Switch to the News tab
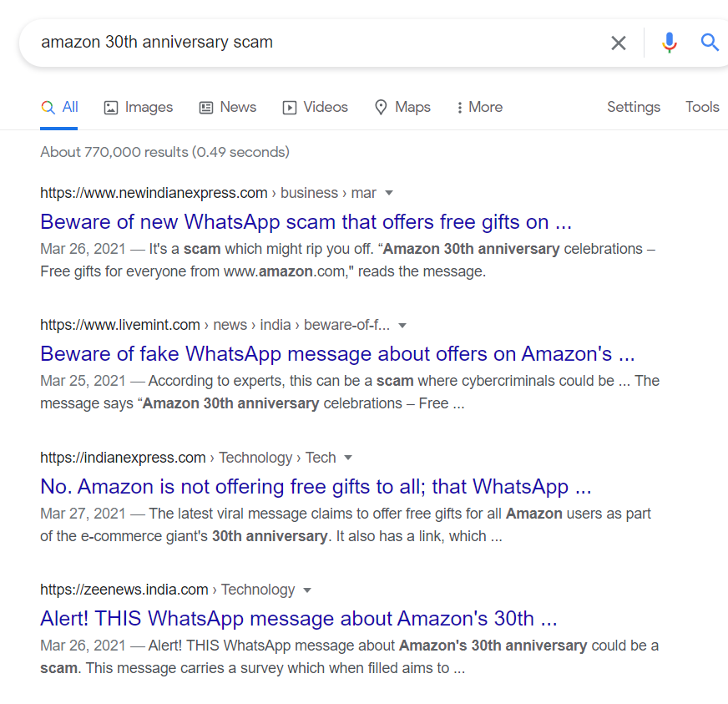This screenshot has width=728, height=704. (228, 107)
